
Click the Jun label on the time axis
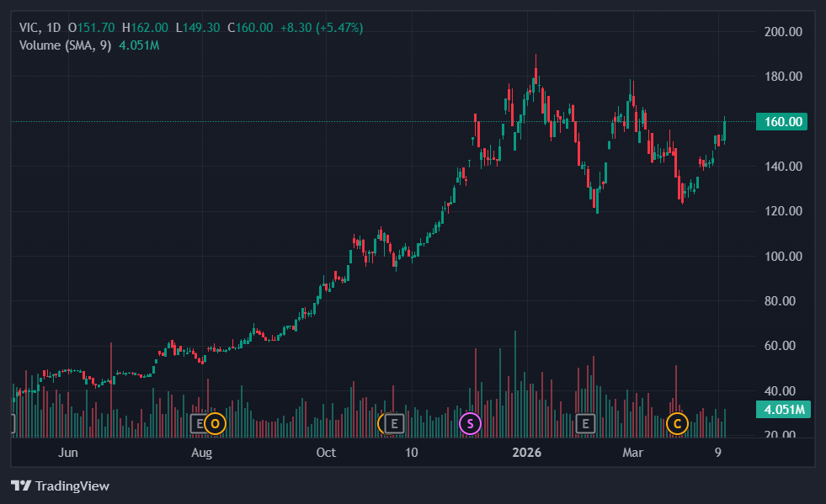click(68, 453)
